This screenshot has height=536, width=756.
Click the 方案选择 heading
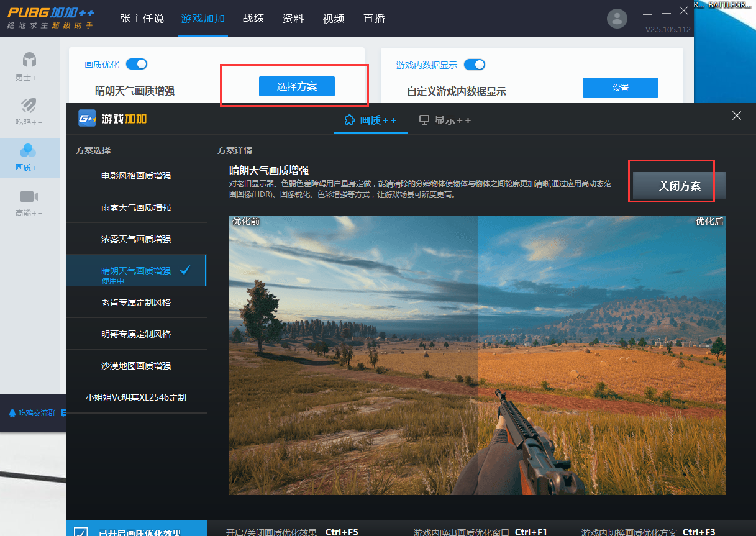coord(93,150)
